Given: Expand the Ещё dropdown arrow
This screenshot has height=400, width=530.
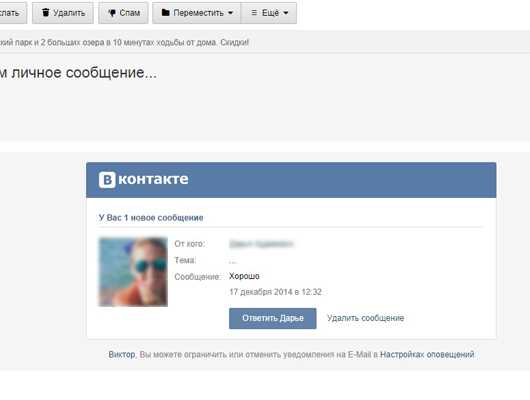Looking at the screenshot, I should [x=286, y=13].
